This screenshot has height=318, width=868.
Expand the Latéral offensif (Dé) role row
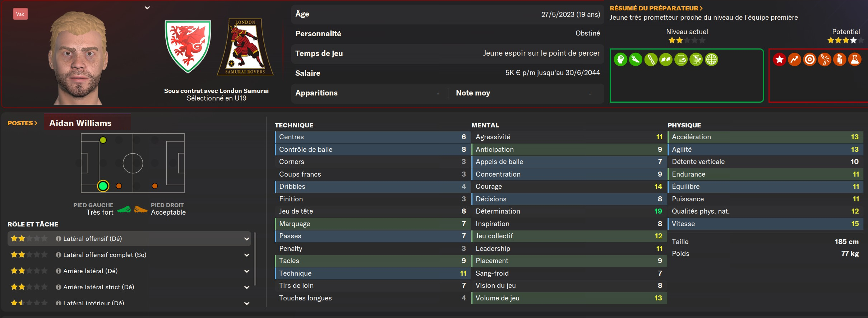(247, 239)
